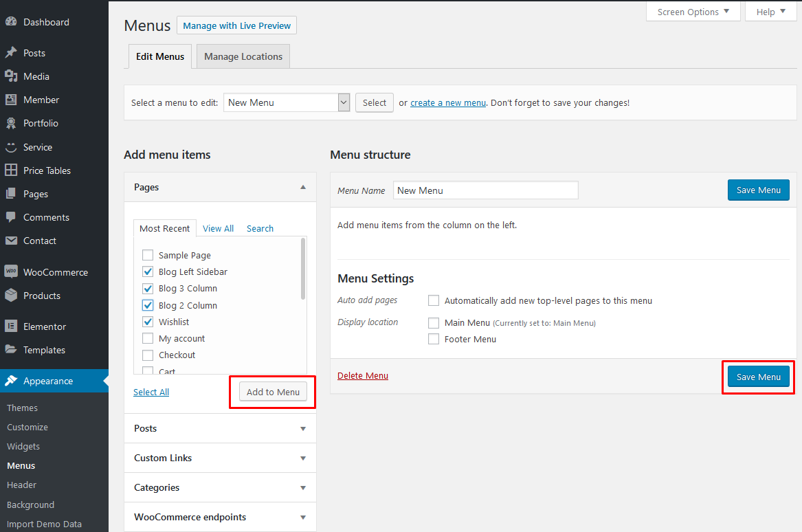Click the Comments speech bubble icon
This screenshot has height=532, width=802.
click(11, 217)
